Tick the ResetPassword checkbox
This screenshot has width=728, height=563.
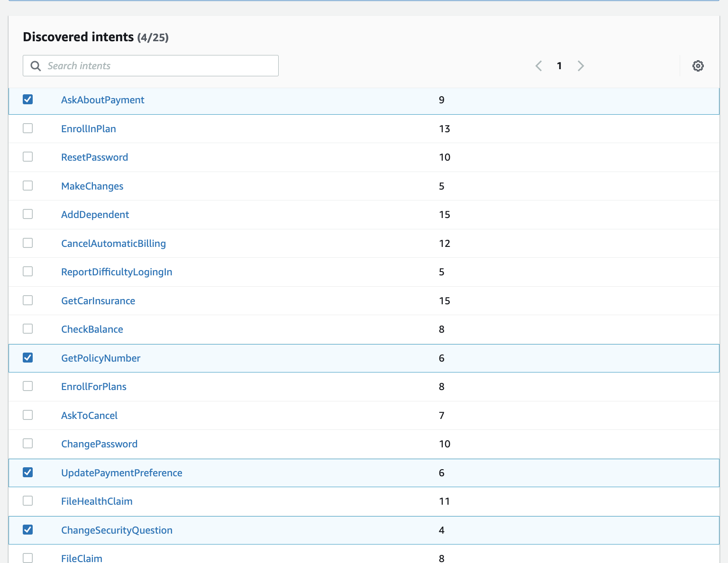click(x=28, y=157)
